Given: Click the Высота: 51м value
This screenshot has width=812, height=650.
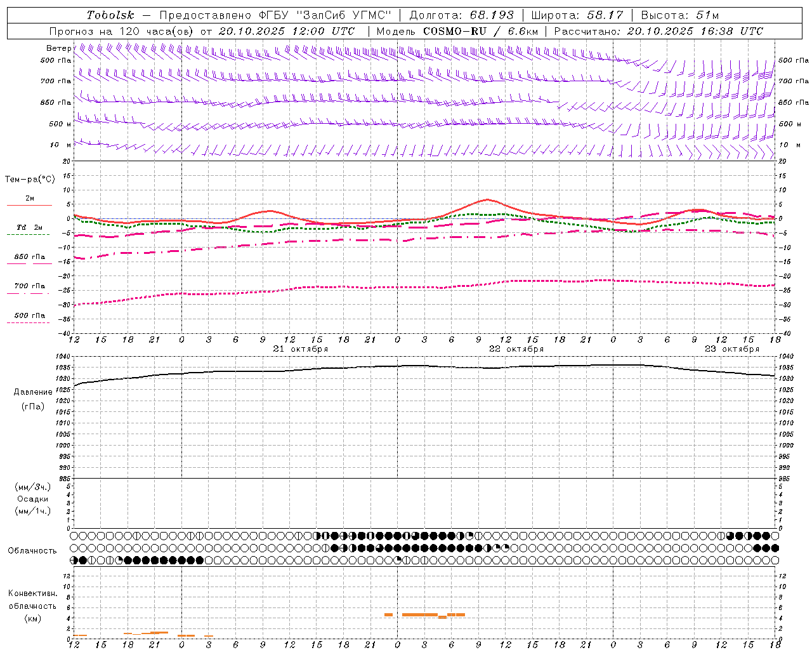Looking at the screenshot, I should click(679, 15).
